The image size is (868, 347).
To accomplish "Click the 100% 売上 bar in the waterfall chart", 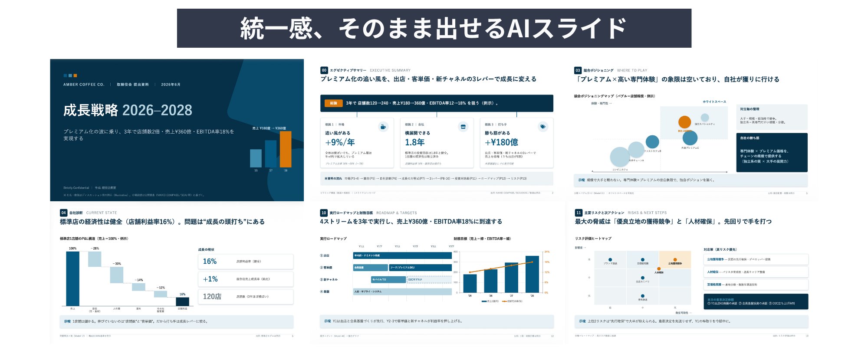I will (x=72, y=279).
